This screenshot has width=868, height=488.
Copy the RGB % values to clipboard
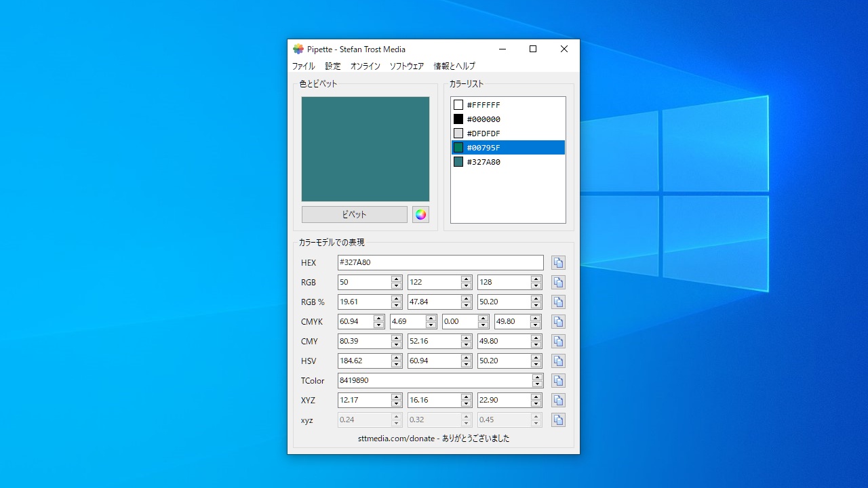tap(558, 302)
